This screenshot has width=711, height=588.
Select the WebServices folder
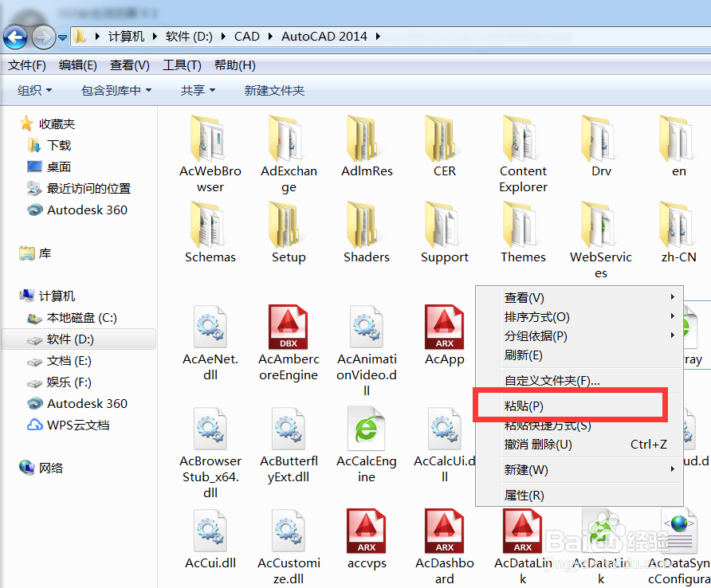(x=601, y=241)
